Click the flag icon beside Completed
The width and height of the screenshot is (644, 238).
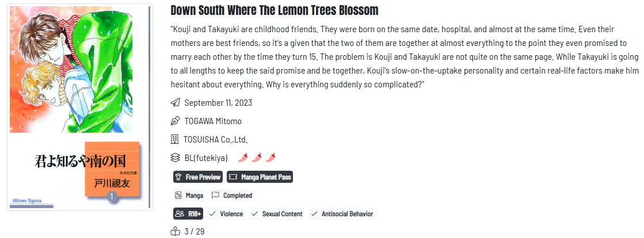215,195
